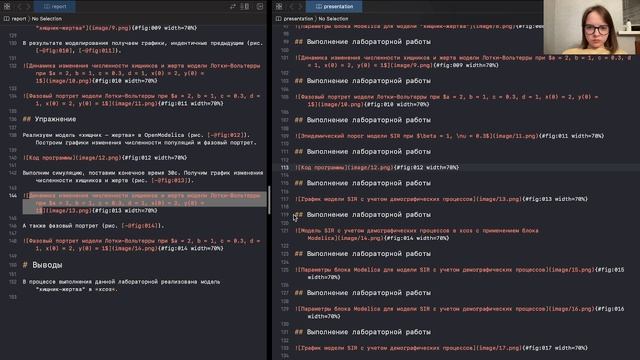Open related items menu in report pane
This screenshot has height=360, width=640.
(7, 6)
